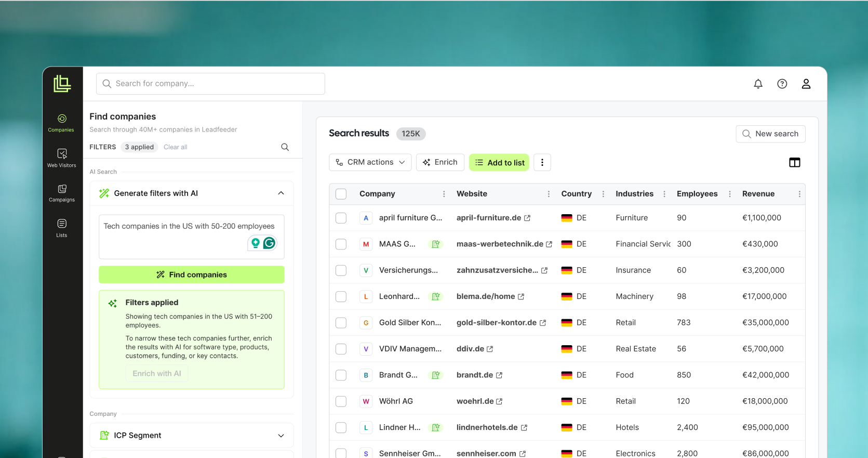Select the MAAS row checkbox
Viewport: 868px width, 458px height.
point(341,244)
